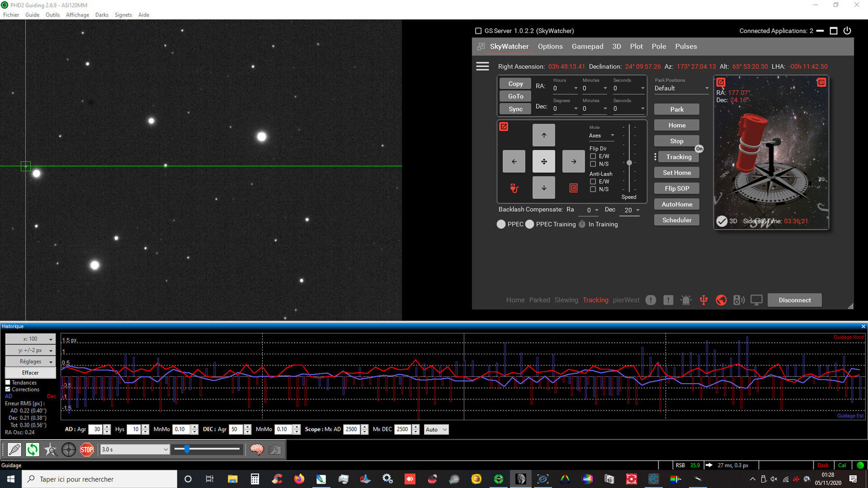Start looping exposures with green arrows icon

(32, 449)
